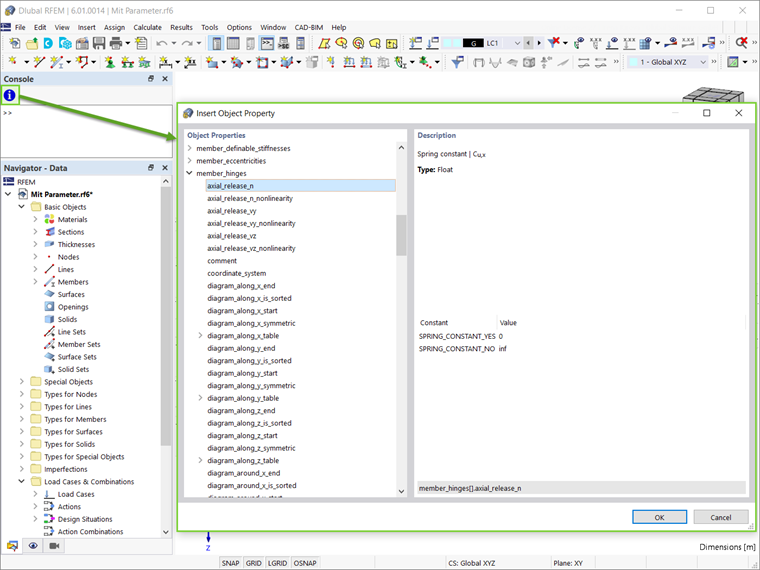The width and height of the screenshot is (760, 570).
Task: Click the Dlubal Center blue C icon
Action: [48, 44]
